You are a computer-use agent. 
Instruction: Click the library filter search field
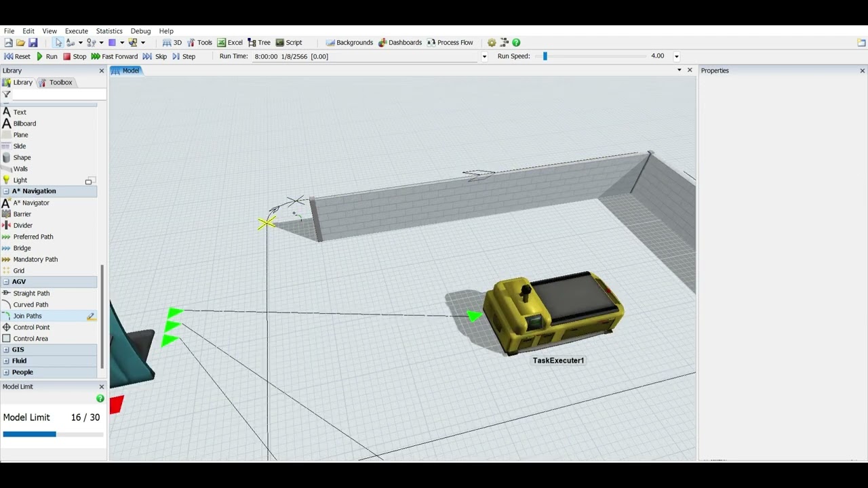click(59, 94)
